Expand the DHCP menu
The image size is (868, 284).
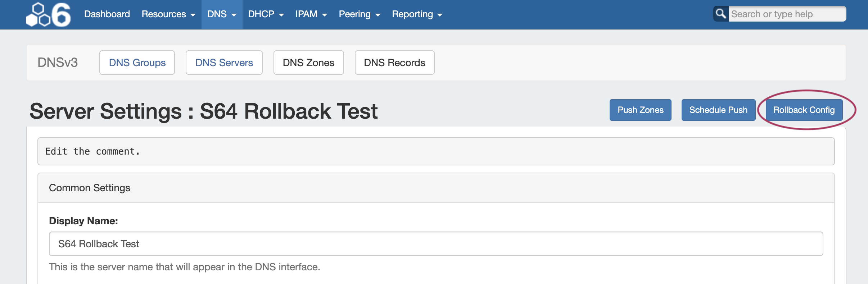click(x=266, y=14)
